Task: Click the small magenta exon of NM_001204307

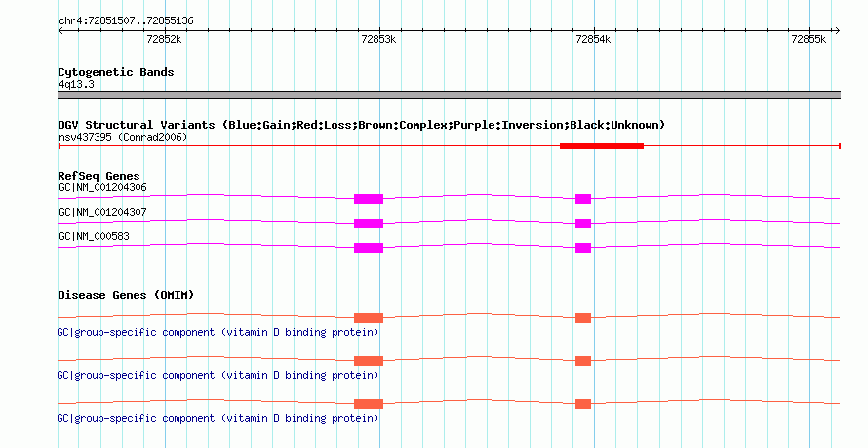Action: point(583,224)
